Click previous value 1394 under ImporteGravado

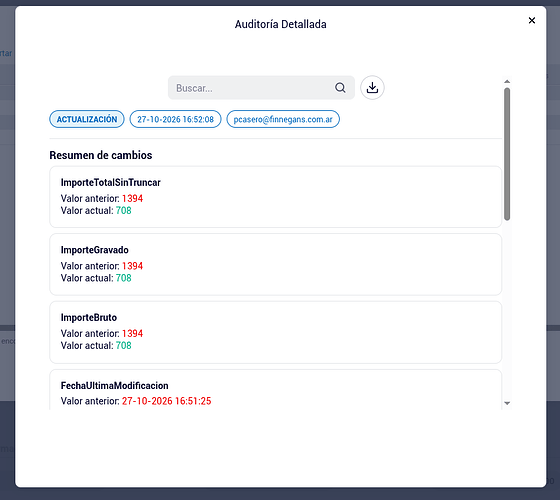(132, 266)
